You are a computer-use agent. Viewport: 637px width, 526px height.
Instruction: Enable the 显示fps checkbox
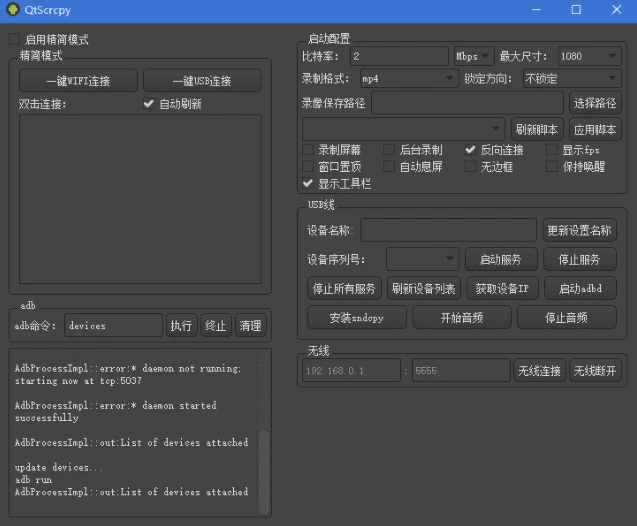coord(553,150)
